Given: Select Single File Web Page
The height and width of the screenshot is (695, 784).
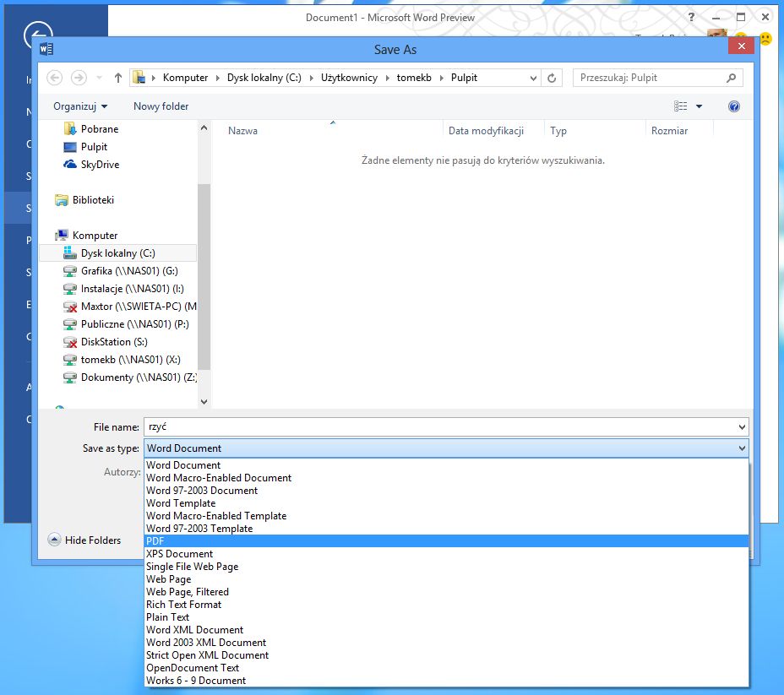Looking at the screenshot, I should (447, 567).
